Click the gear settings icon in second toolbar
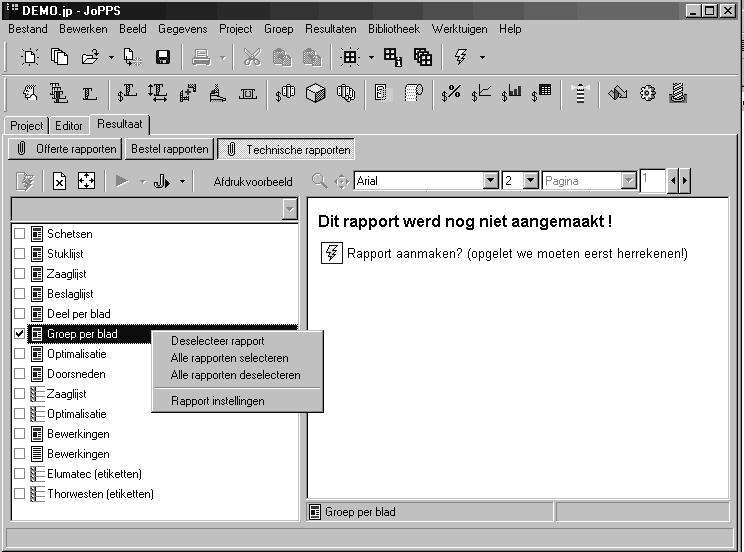Viewport: 744px width, 552px height. click(648, 93)
